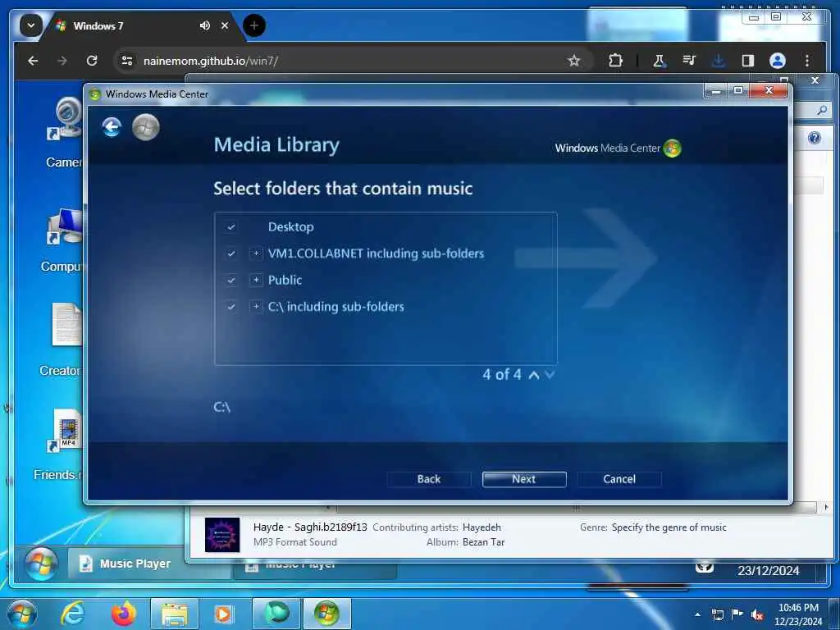Bookmark this page with the star icon
Image resolution: width=840 pixels, height=630 pixels.
[x=574, y=61]
